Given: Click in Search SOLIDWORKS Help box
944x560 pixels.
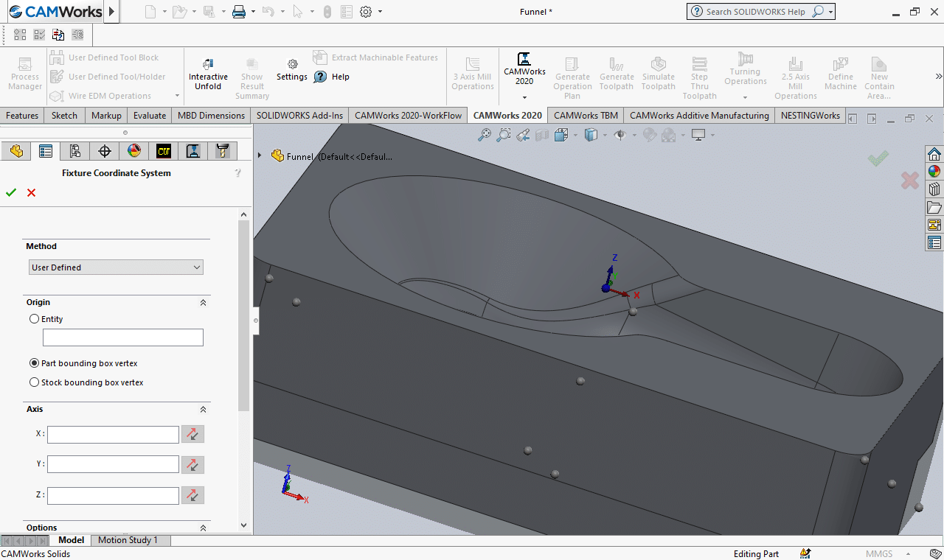Looking at the screenshot, I should pos(756,11).
